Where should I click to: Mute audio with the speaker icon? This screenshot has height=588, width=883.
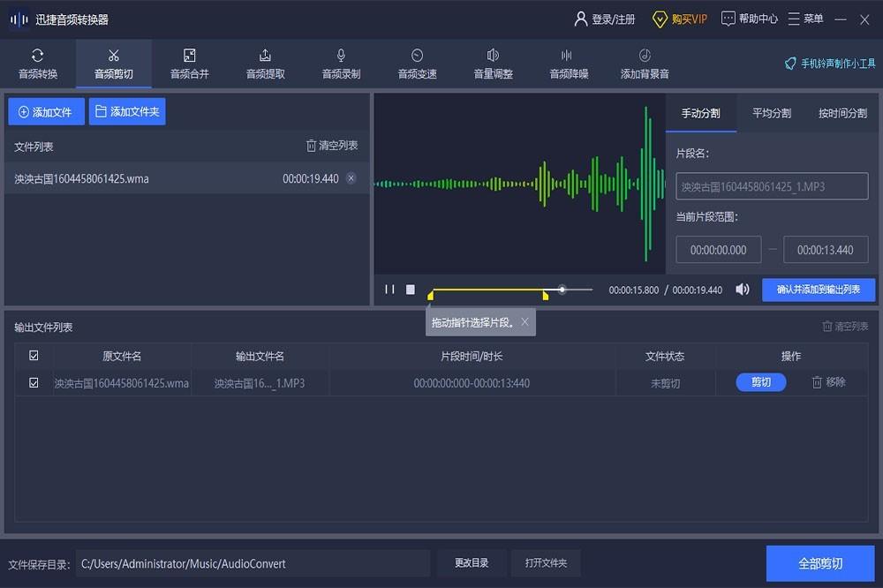click(x=743, y=290)
